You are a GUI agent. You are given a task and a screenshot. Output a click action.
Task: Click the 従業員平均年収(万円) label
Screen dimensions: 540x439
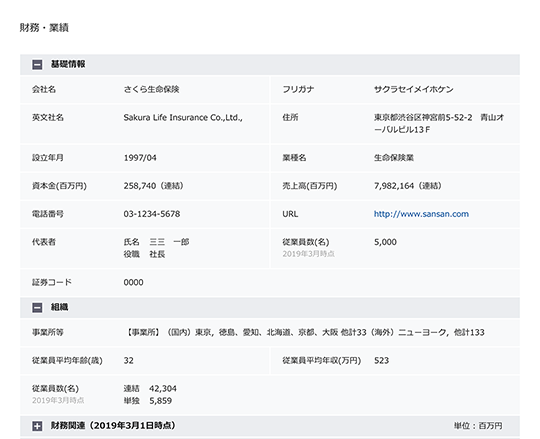pos(321,360)
